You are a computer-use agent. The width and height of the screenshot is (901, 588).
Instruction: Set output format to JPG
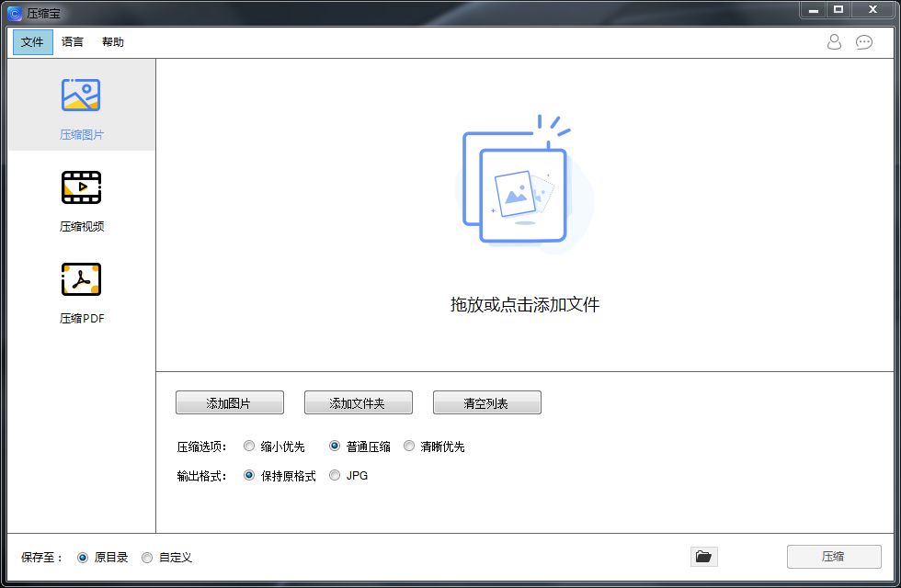(335, 476)
